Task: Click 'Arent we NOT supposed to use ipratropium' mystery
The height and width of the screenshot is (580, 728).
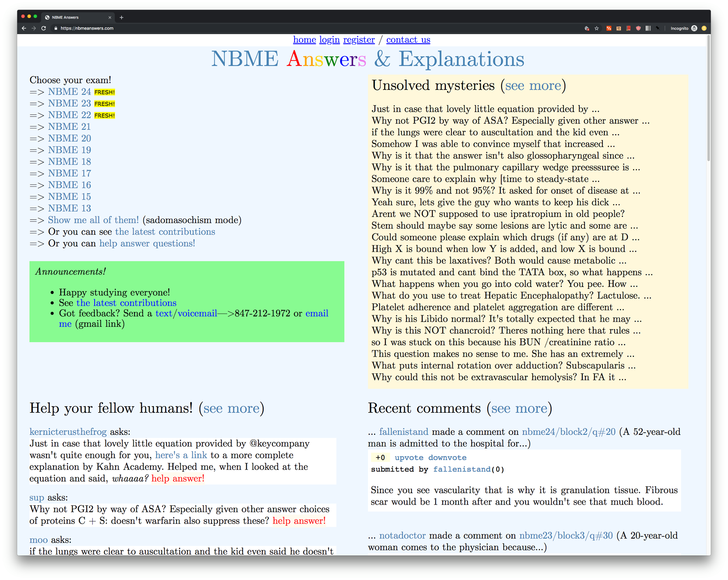Action: point(498,214)
